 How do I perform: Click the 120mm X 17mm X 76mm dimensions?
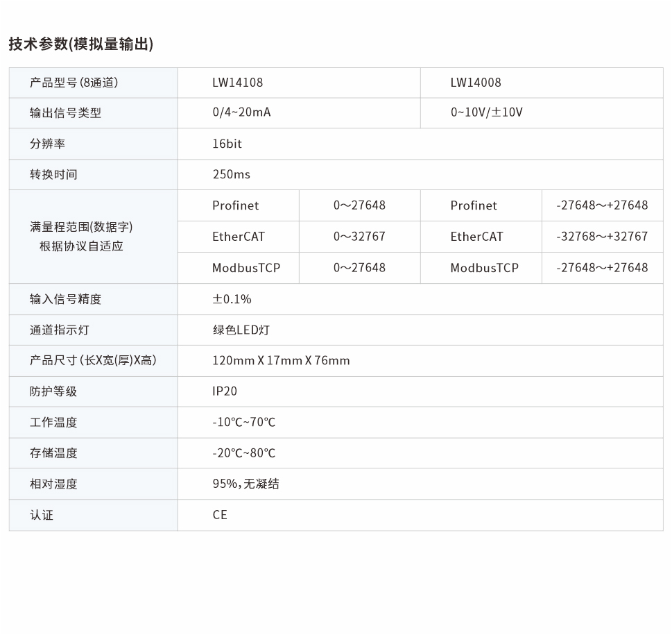281,360
